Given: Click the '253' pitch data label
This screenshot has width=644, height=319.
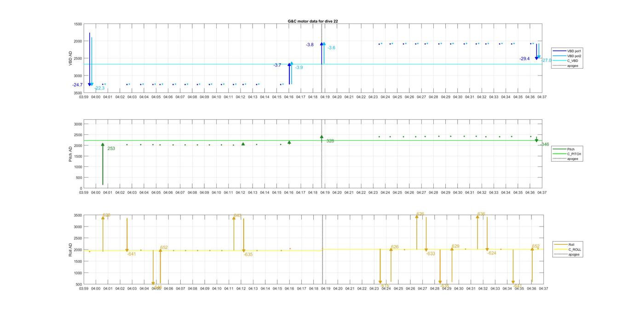Looking at the screenshot, I should coord(111,149).
